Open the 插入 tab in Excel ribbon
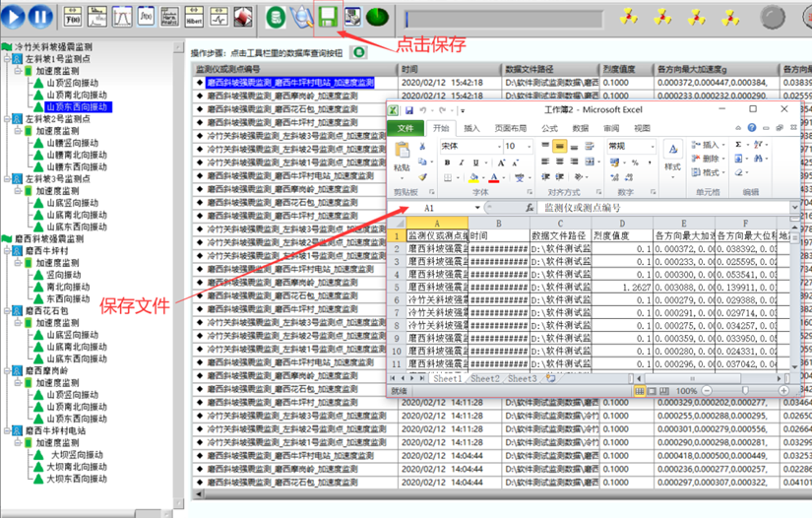 [472, 128]
